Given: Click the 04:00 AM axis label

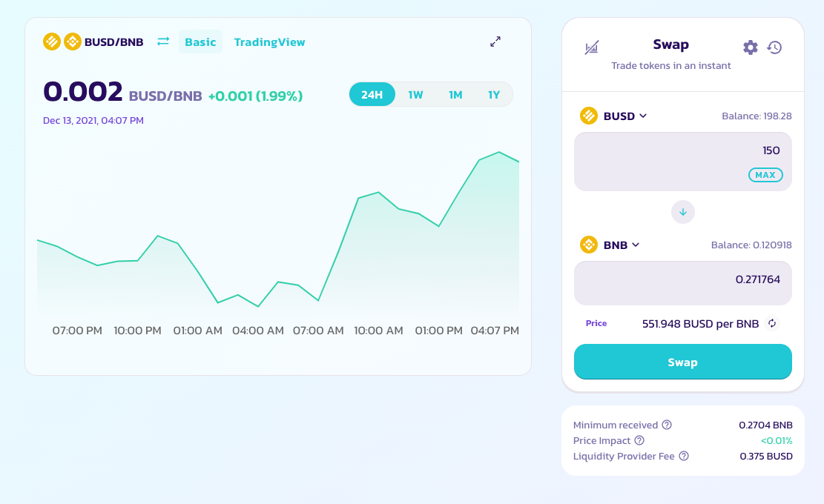Looking at the screenshot, I should pos(258,331).
